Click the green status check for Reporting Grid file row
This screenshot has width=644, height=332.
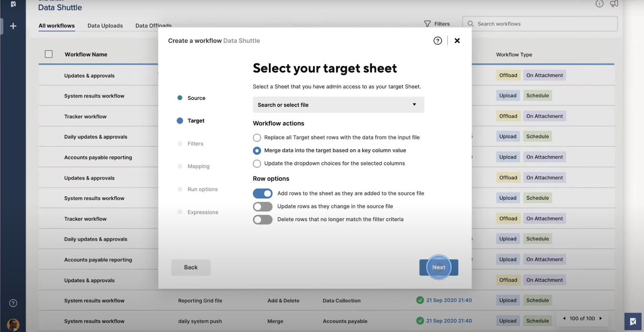click(420, 300)
